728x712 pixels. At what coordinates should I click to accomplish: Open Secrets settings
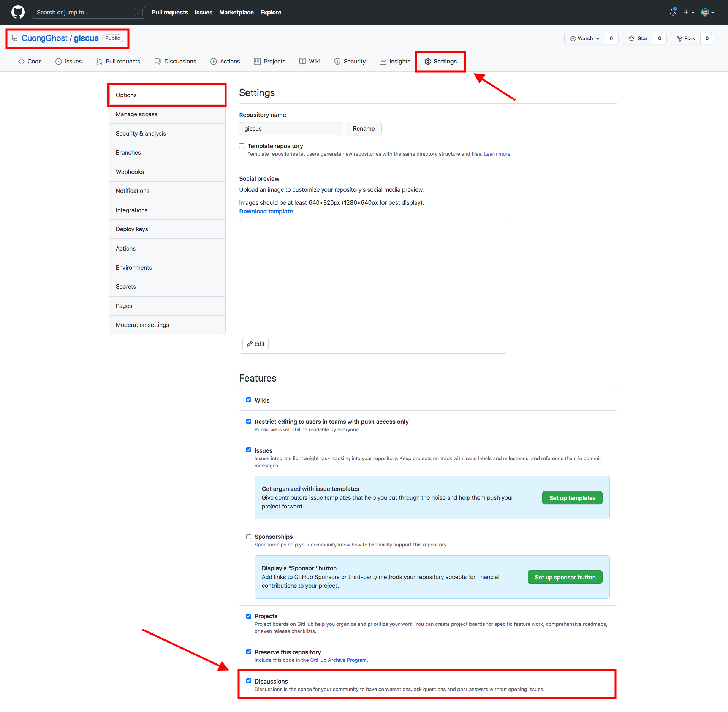[167, 286]
